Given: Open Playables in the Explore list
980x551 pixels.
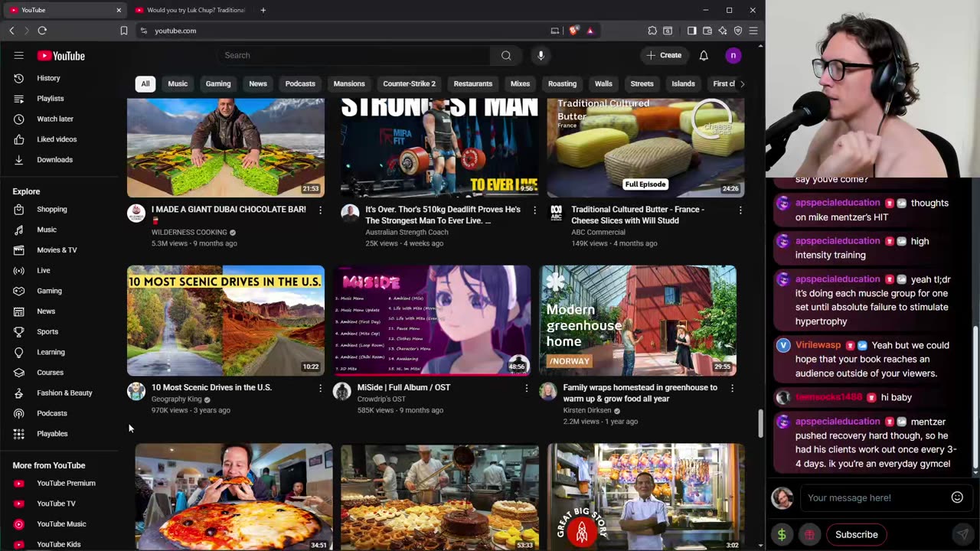Looking at the screenshot, I should (x=52, y=434).
